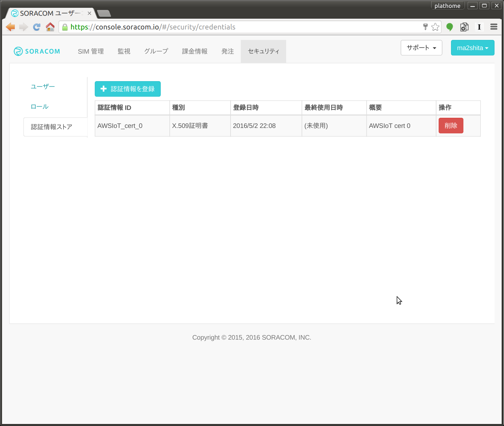The height and width of the screenshot is (426, 504).
Task: Click the X.509証明書 type cell
Action: click(x=200, y=126)
